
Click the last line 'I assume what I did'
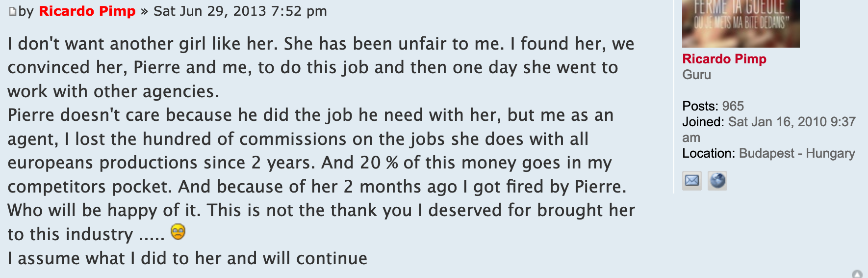pos(187,258)
